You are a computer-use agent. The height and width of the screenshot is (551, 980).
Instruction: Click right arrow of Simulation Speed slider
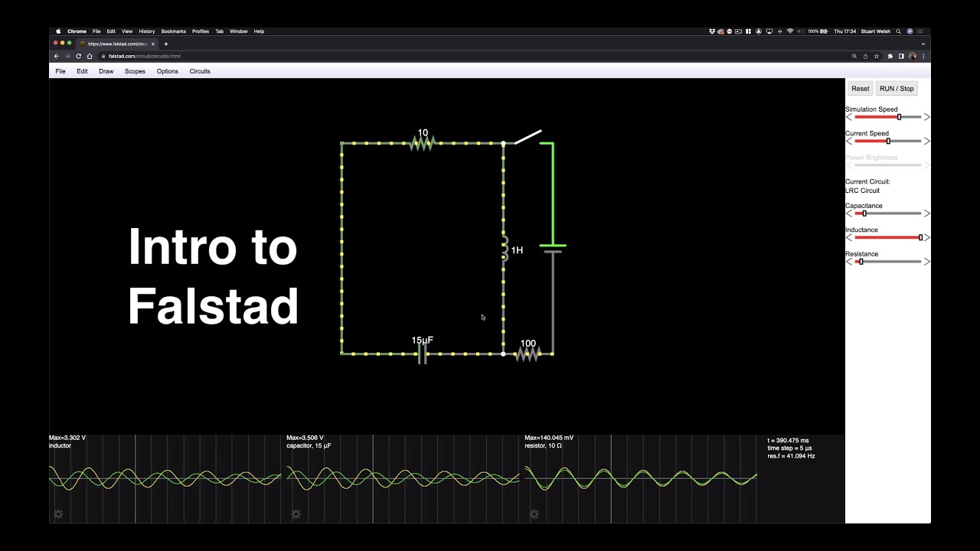click(926, 117)
